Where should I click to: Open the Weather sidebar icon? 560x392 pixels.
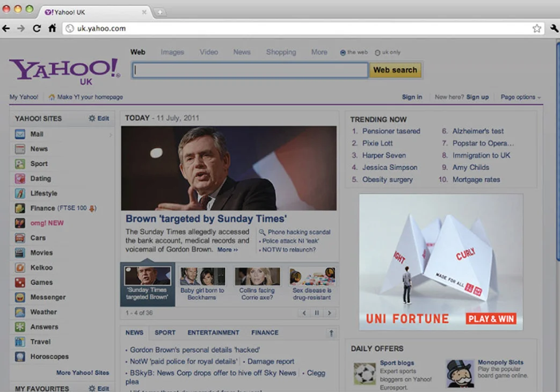pos(20,312)
